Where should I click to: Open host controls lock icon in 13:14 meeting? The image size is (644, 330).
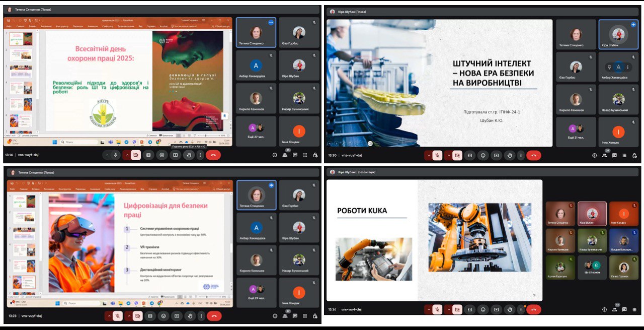coord(315,155)
